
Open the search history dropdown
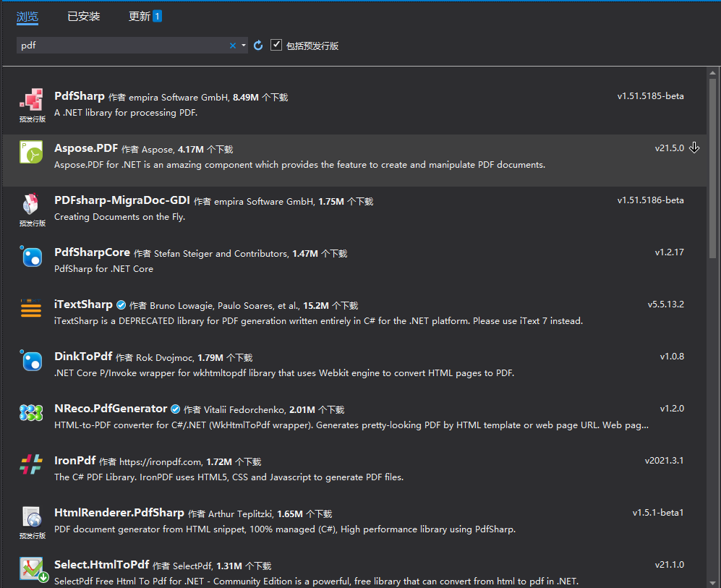click(x=244, y=45)
